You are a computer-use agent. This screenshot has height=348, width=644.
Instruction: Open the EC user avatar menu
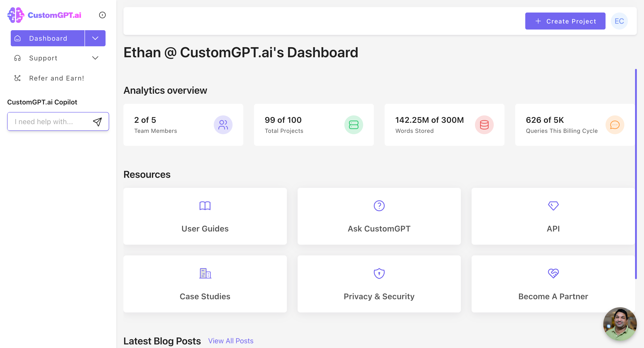click(619, 21)
